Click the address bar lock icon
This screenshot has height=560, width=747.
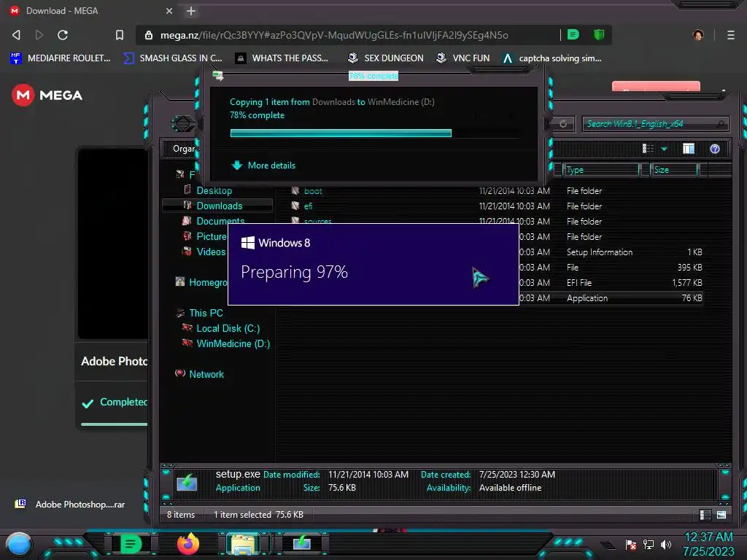click(149, 35)
